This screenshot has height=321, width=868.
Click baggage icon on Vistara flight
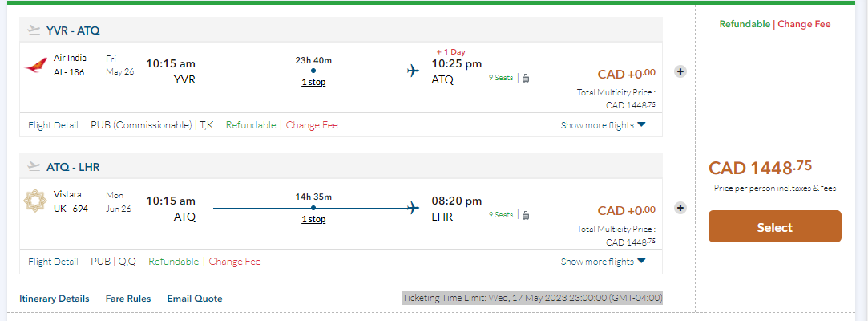pos(526,215)
